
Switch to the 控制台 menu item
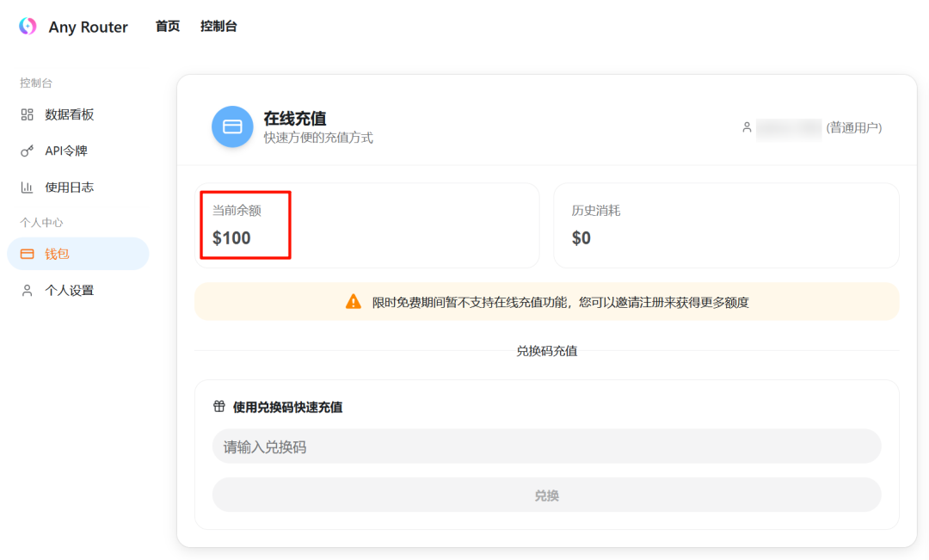tap(217, 27)
